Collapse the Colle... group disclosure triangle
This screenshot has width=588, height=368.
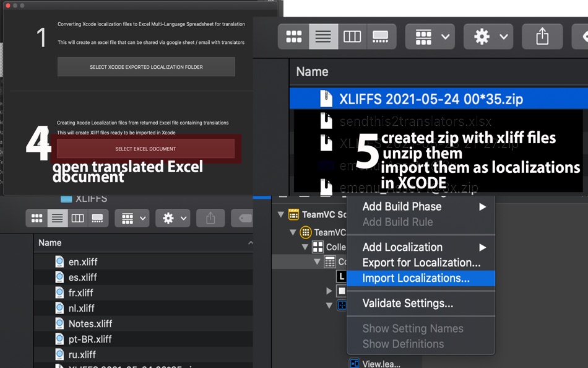(305, 247)
